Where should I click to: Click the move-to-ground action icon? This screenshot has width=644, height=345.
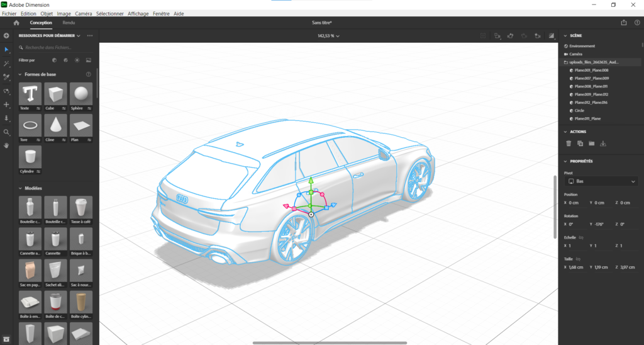click(x=603, y=144)
